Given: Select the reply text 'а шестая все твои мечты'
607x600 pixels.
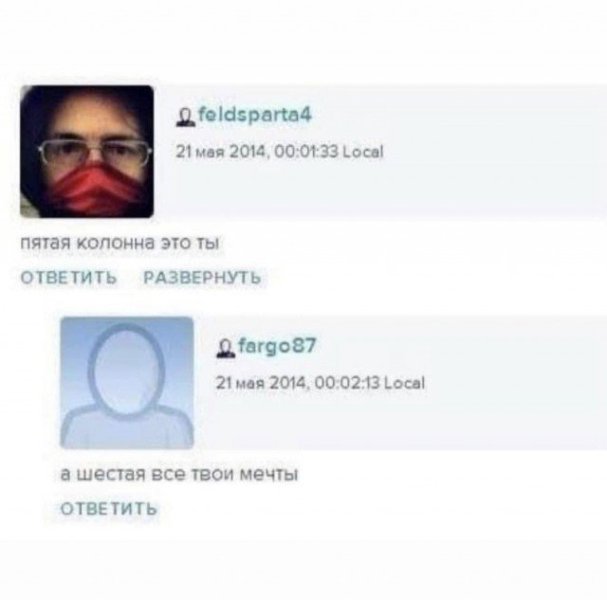Looking at the screenshot, I should 179,474.
